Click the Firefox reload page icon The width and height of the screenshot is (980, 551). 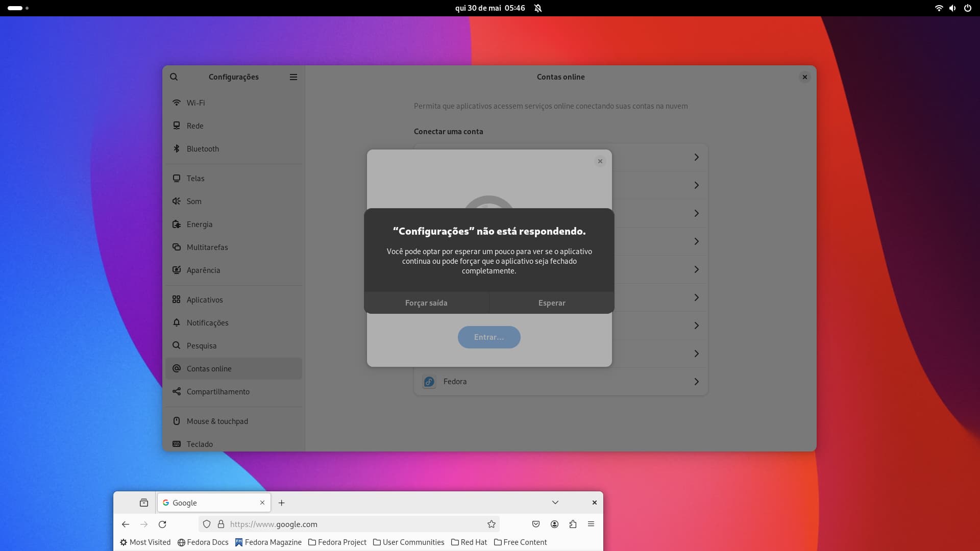coord(162,524)
